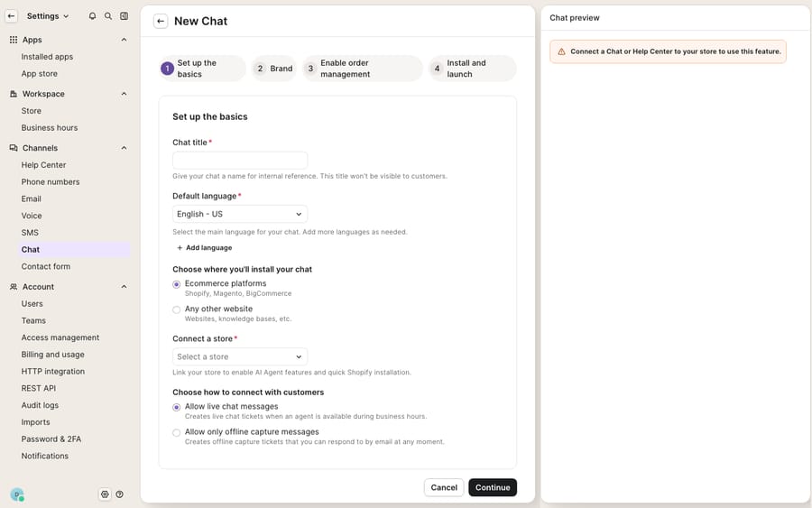Click the search magnifier icon
Image resolution: width=812 pixels, height=508 pixels.
pos(108,16)
